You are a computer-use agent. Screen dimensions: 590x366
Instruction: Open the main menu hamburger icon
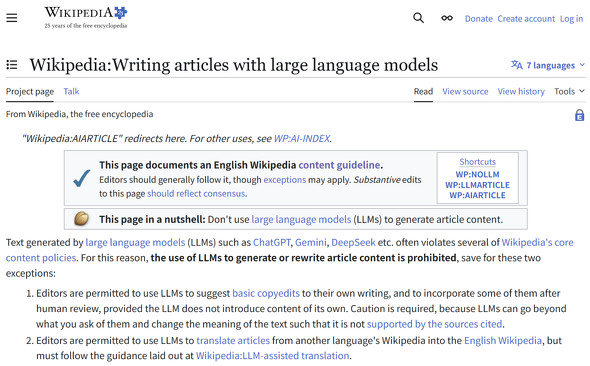(12, 18)
